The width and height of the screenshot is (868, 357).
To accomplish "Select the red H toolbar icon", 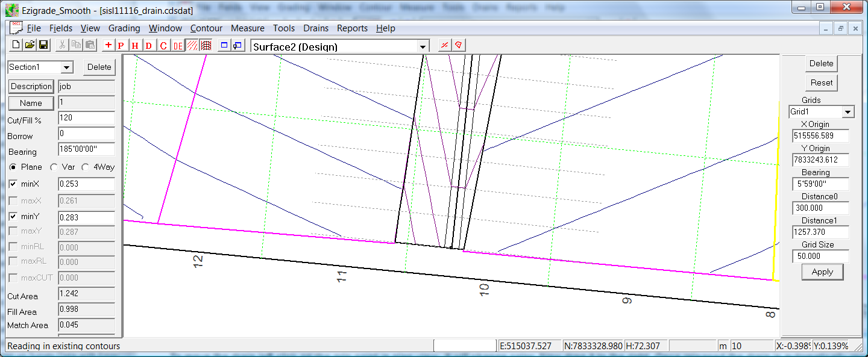I will point(135,46).
